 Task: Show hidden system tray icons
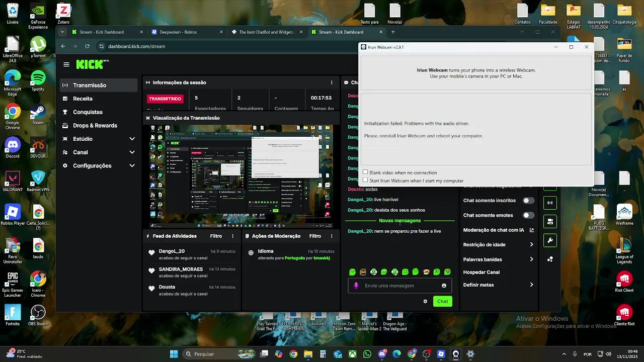(x=563, y=354)
